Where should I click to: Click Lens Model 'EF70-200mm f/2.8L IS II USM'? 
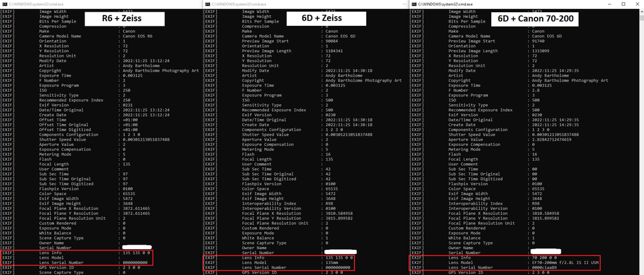click(x=565, y=263)
